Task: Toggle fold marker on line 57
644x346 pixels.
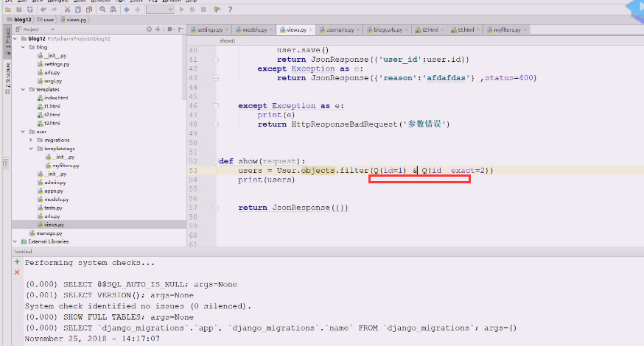Action: (x=216, y=208)
